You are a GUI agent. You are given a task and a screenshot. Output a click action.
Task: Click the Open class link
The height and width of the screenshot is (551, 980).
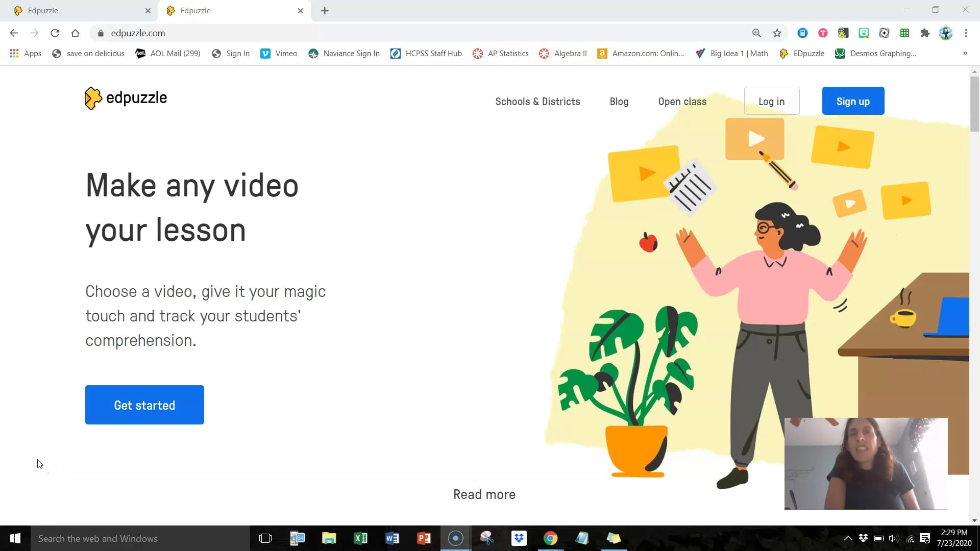click(682, 101)
